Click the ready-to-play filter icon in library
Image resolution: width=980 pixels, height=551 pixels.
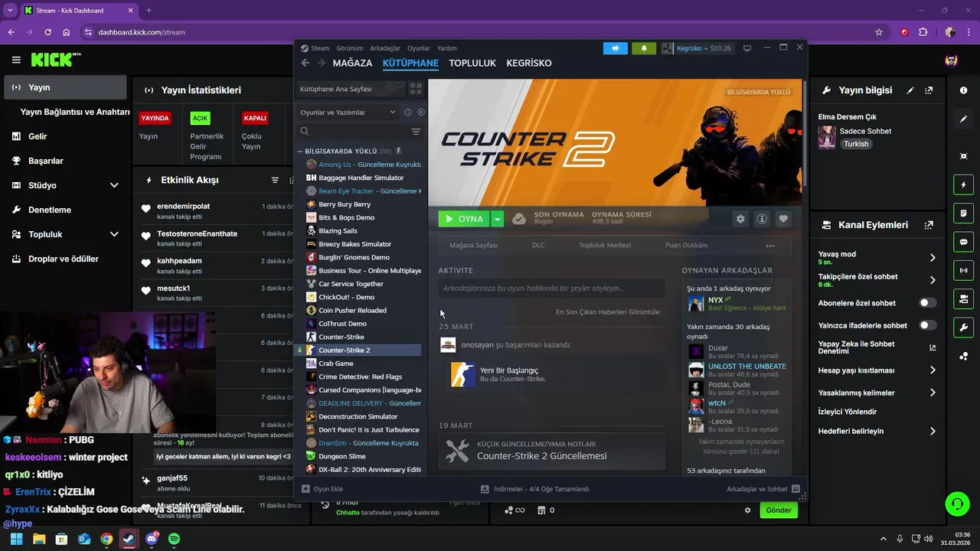[420, 112]
